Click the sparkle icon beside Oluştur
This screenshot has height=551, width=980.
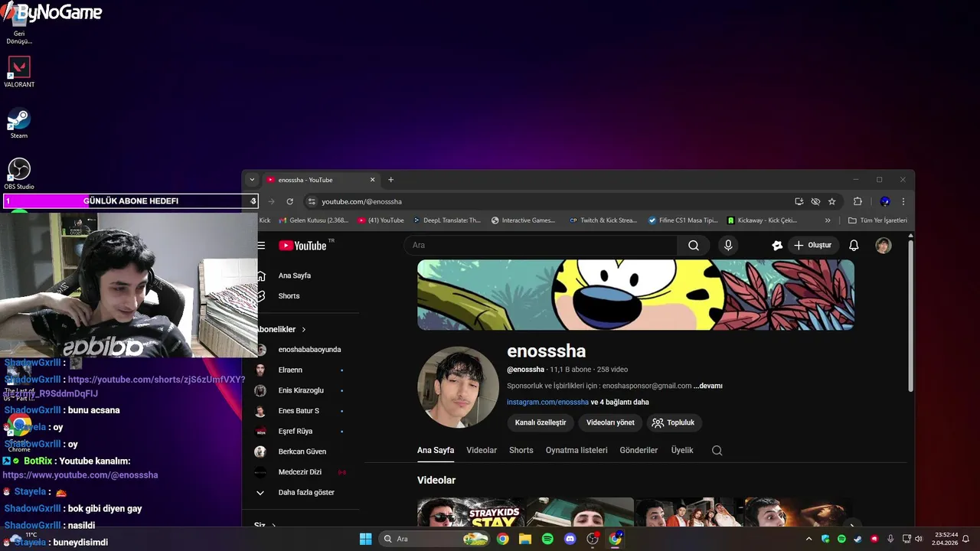point(777,246)
